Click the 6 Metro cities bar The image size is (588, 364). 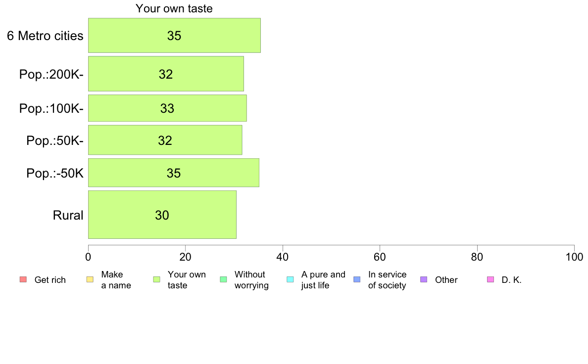[x=174, y=36]
